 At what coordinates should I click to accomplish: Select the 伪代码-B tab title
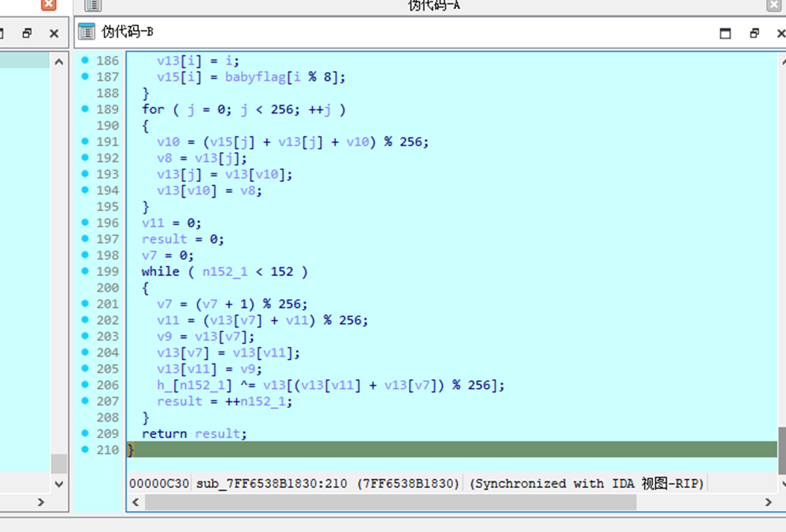pos(128,32)
